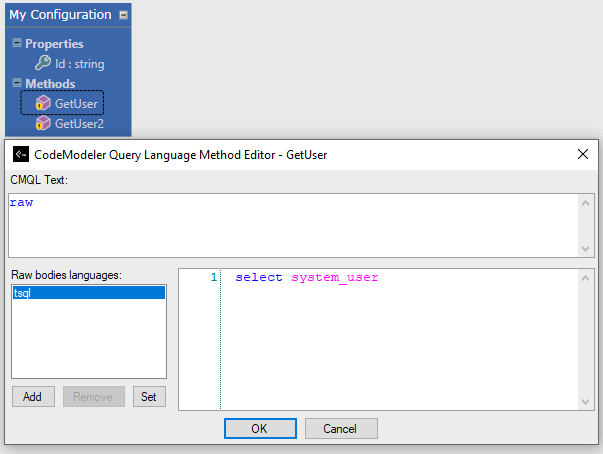Click Cancel to dismiss the editor
The height and width of the screenshot is (454, 603).
(339, 428)
